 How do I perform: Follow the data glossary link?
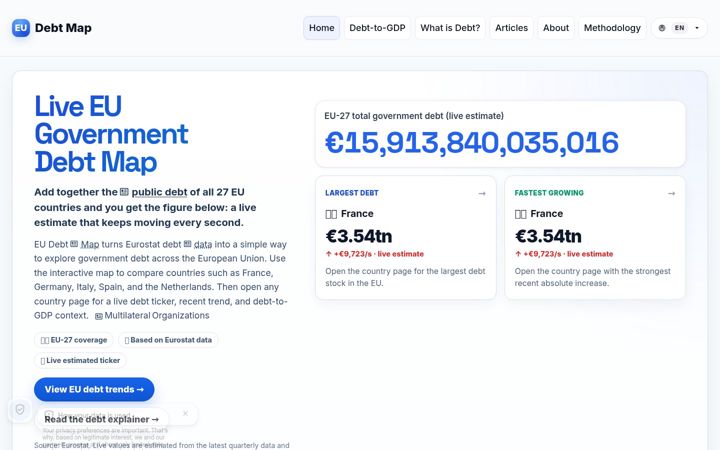point(203,244)
